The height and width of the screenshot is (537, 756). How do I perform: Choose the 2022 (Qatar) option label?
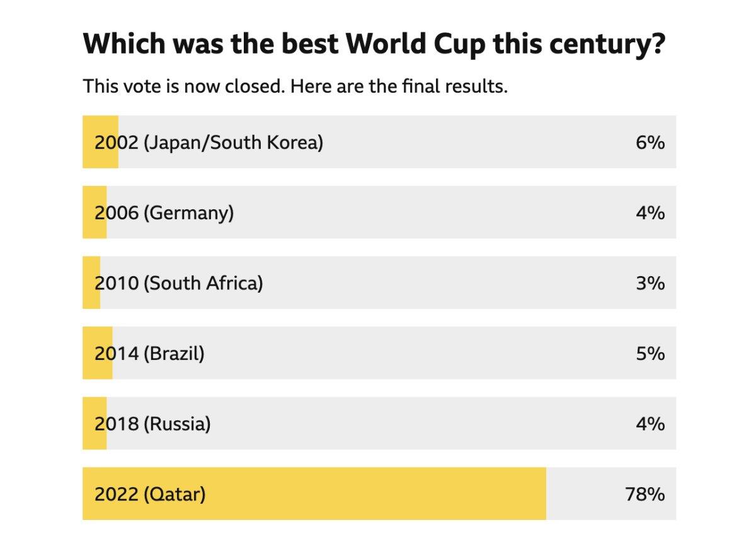(x=150, y=494)
